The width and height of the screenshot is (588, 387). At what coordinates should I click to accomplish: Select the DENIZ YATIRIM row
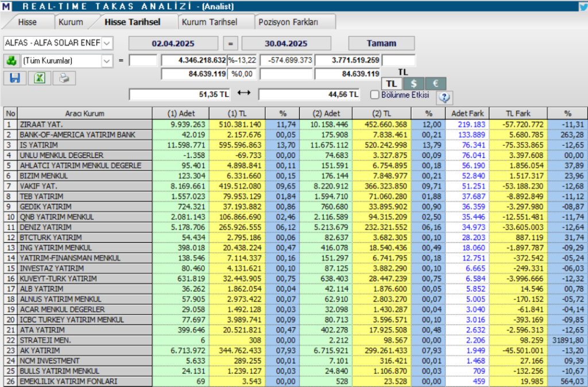click(296, 227)
